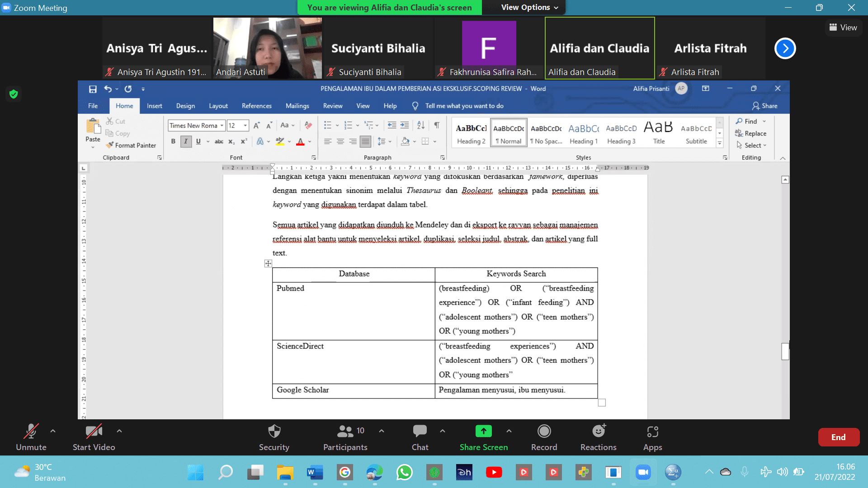Click the Save icon in Word title bar
This screenshot has width=868, height=488.
pyautogui.click(x=93, y=89)
